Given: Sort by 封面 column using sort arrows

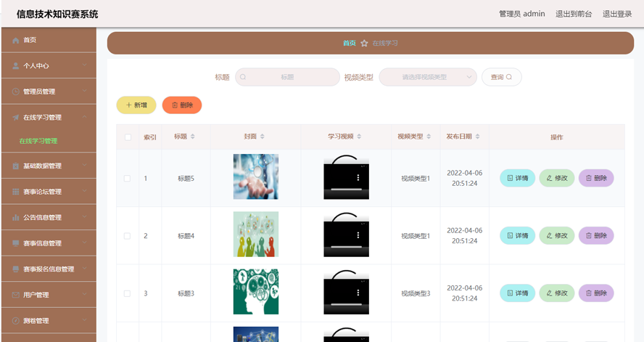Looking at the screenshot, I should point(263,137).
